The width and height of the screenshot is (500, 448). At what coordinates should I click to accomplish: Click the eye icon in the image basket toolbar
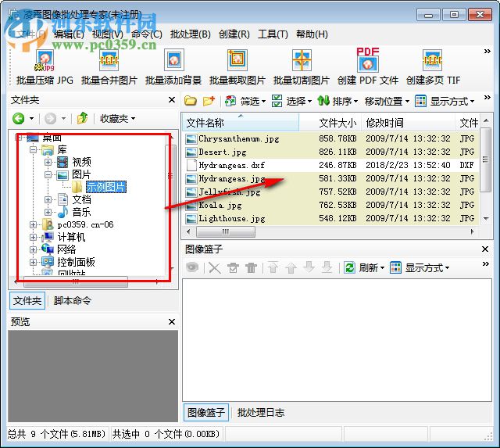(192, 267)
